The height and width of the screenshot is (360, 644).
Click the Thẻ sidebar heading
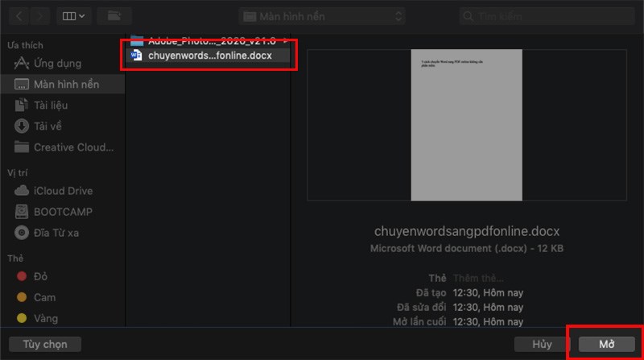coord(15,258)
